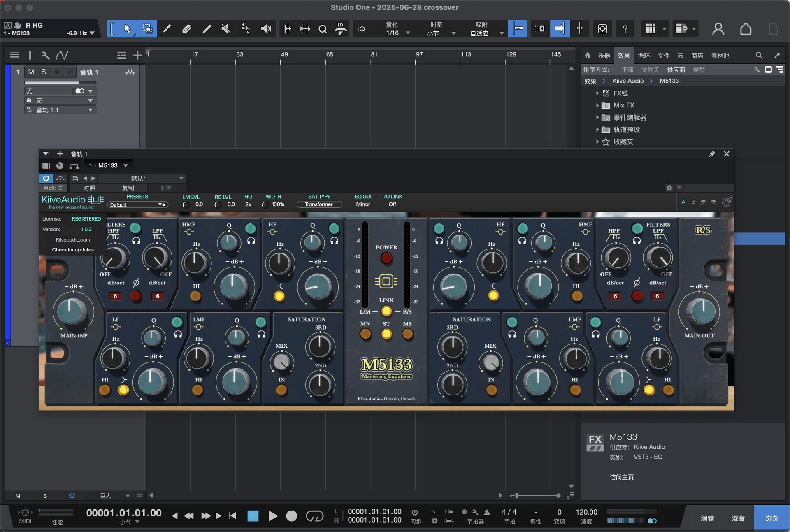This screenshot has height=532, width=790.
Task: Switch to the 文件 browser tab
Action: [663, 56]
